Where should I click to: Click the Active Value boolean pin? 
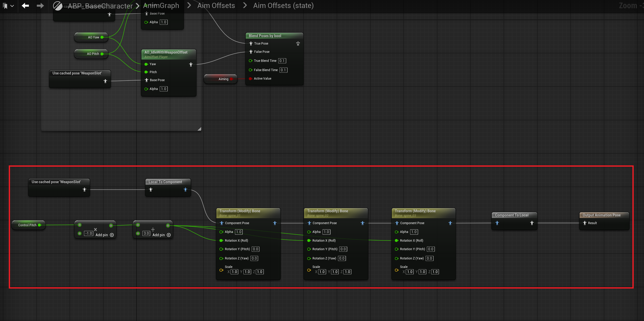point(250,79)
